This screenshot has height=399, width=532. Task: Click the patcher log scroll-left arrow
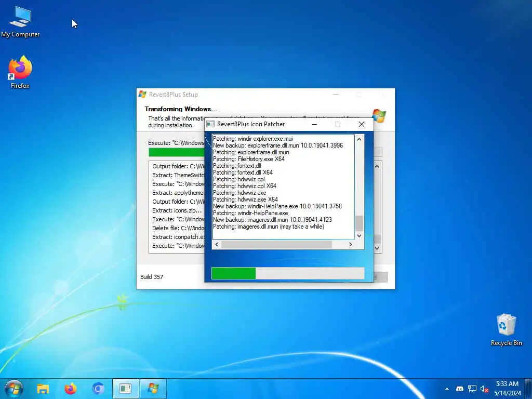[217, 244]
